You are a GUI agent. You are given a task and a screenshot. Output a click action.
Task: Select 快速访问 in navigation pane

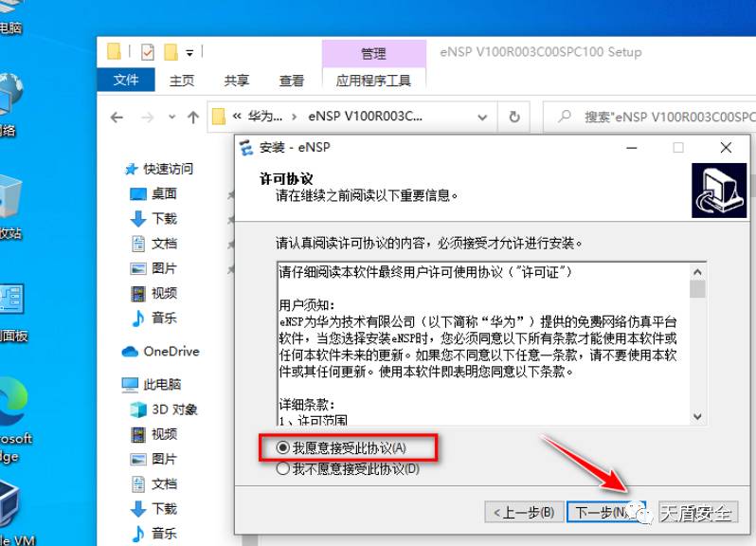(158, 169)
